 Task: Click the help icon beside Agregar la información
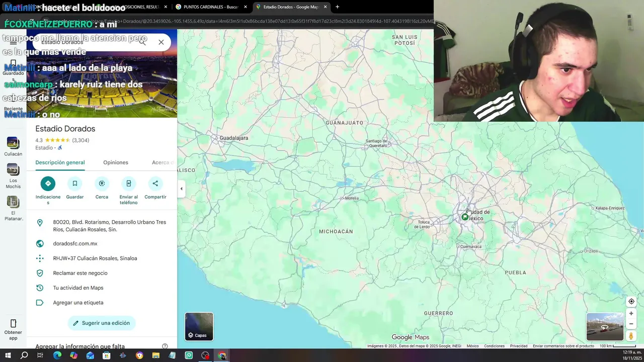(x=165, y=346)
